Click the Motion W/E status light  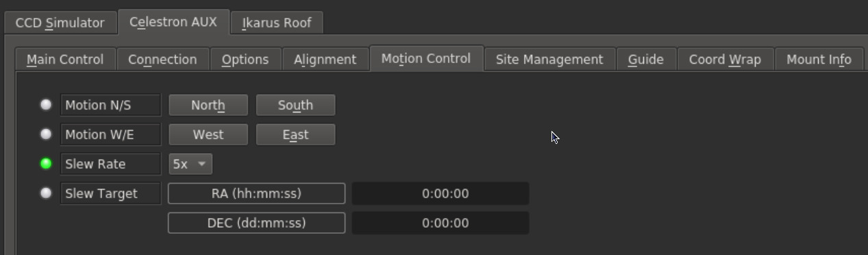[x=46, y=134]
